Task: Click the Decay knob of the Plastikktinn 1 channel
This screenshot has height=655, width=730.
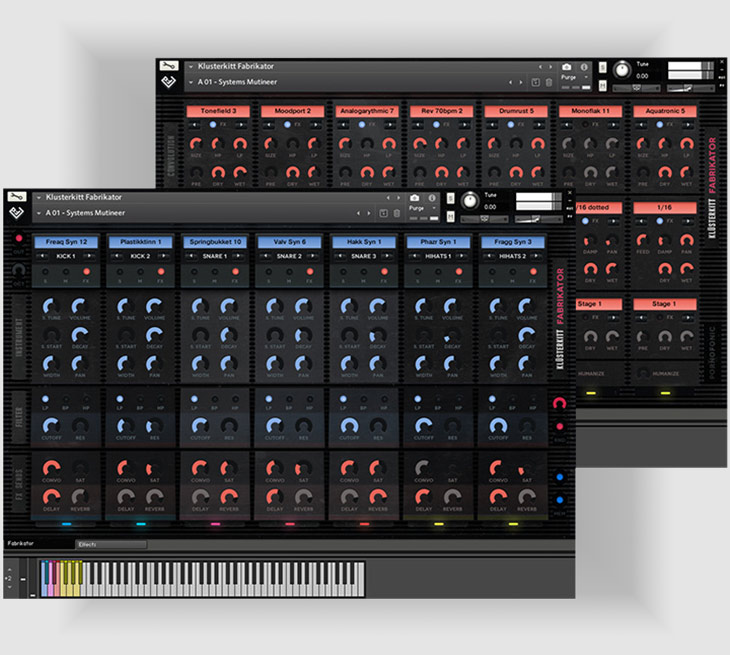Action: point(154,335)
